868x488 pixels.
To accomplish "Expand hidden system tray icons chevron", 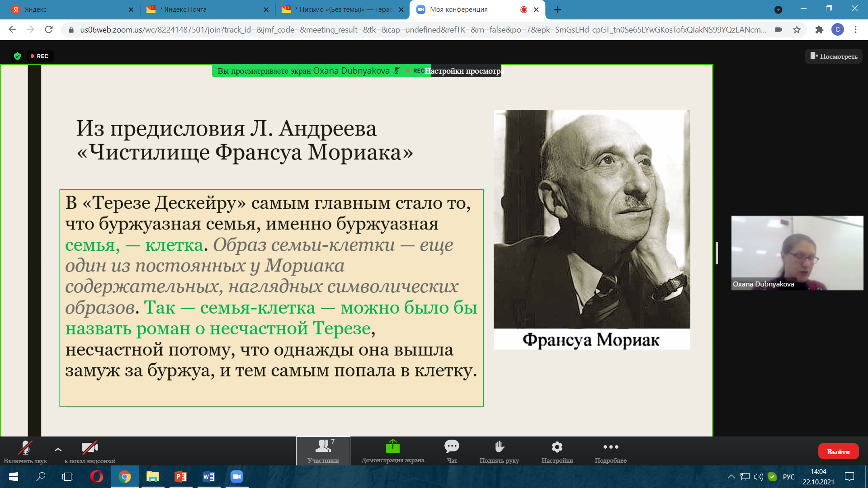I will click(731, 477).
